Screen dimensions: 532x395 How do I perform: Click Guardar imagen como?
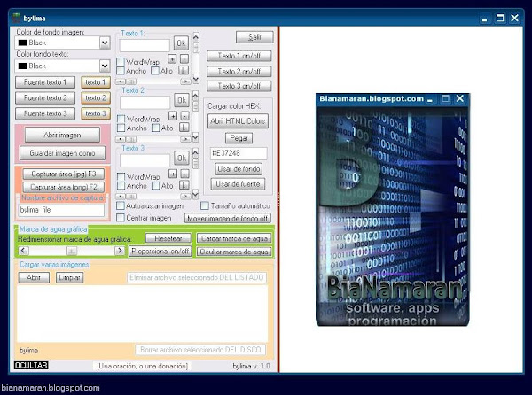[x=62, y=153]
